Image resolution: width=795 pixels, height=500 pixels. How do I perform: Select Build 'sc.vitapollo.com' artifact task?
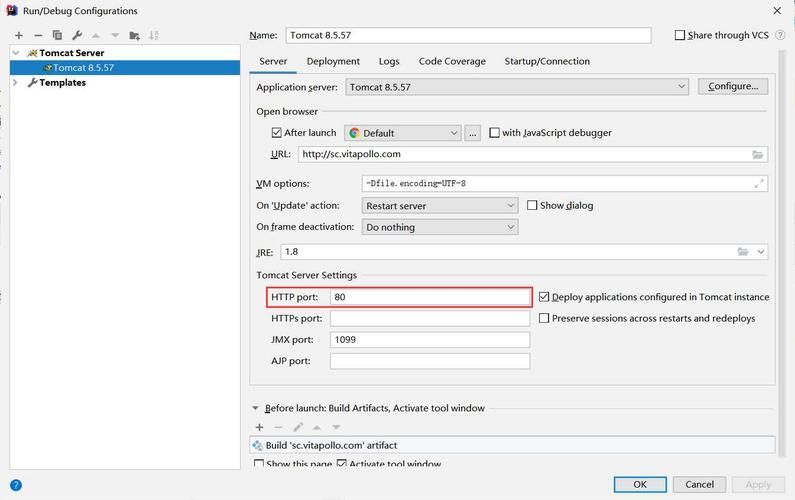pyautogui.click(x=512, y=445)
